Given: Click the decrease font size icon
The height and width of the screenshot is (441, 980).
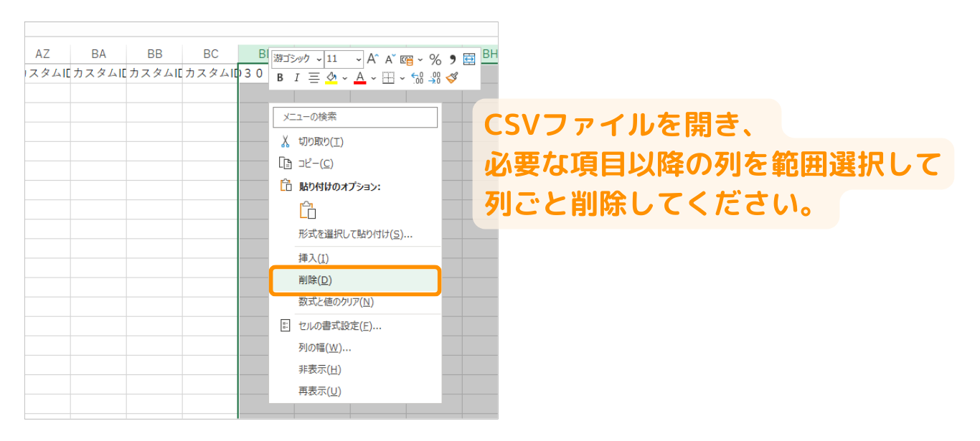Looking at the screenshot, I should click(390, 60).
